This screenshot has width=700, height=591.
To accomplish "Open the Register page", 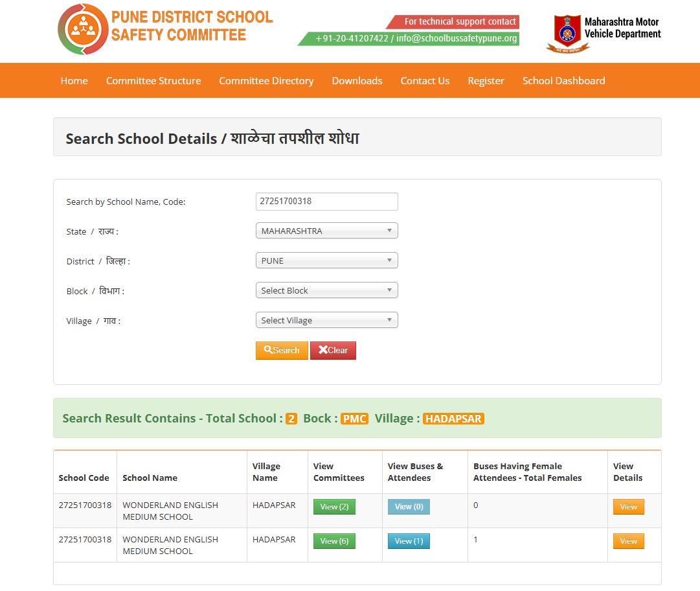I will 486,80.
